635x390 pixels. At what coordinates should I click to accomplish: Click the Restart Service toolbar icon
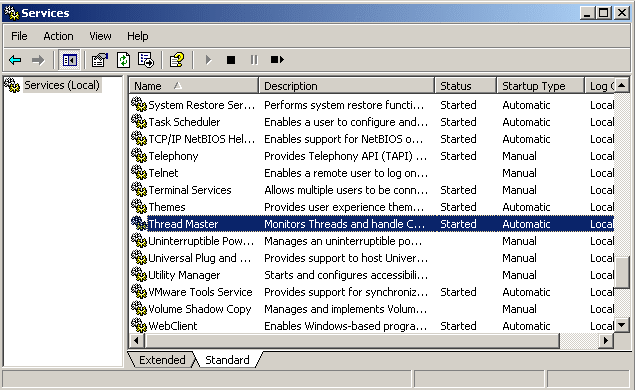click(x=277, y=60)
